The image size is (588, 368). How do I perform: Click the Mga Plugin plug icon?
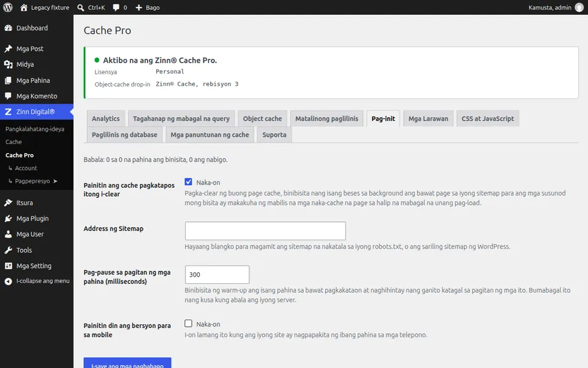(8, 218)
